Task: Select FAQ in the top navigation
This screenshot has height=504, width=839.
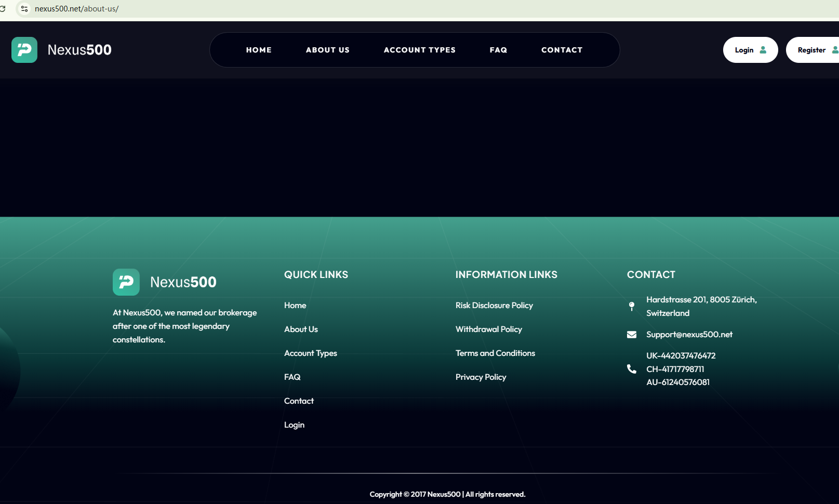Action: [498, 50]
